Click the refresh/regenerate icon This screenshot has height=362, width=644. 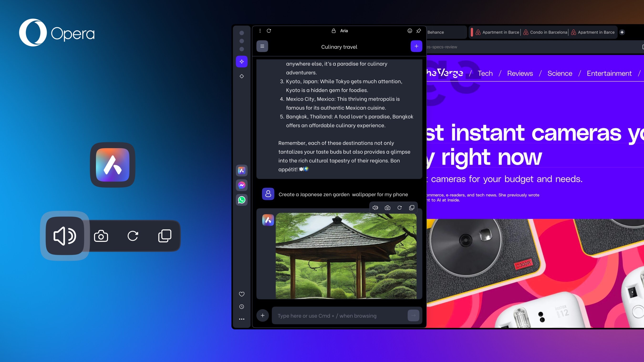pyautogui.click(x=400, y=208)
